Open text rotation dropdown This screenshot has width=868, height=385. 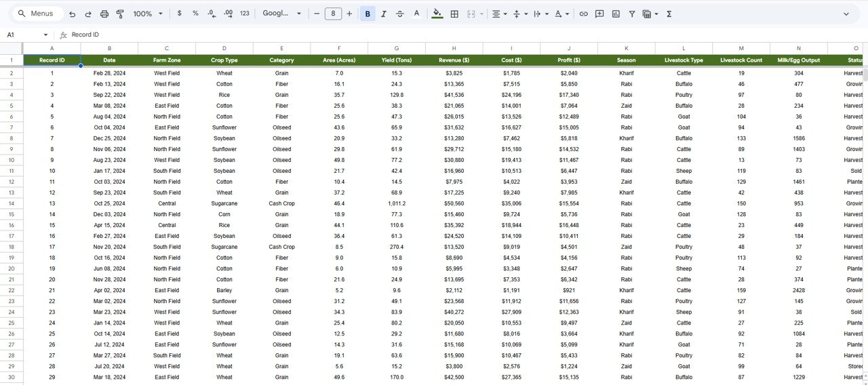click(561, 14)
